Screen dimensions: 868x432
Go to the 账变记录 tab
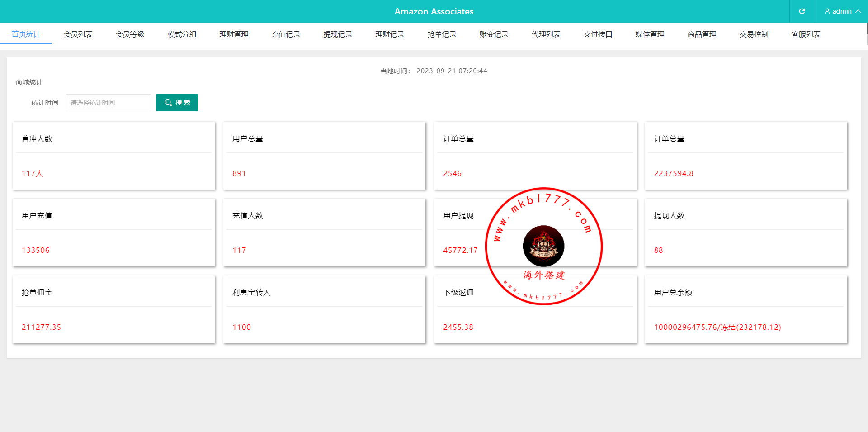[494, 34]
